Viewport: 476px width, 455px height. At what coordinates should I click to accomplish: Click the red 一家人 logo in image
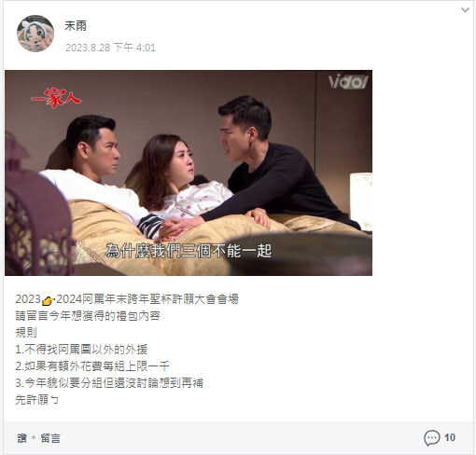point(56,98)
